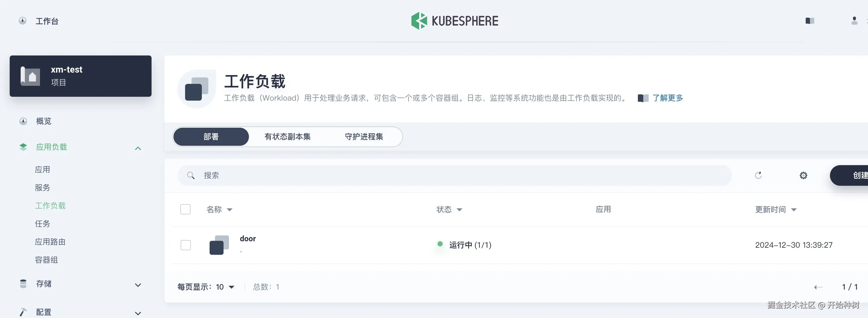Open the documentation book icon in header
Viewport: 868px width, 318px height.
[810, 21]
